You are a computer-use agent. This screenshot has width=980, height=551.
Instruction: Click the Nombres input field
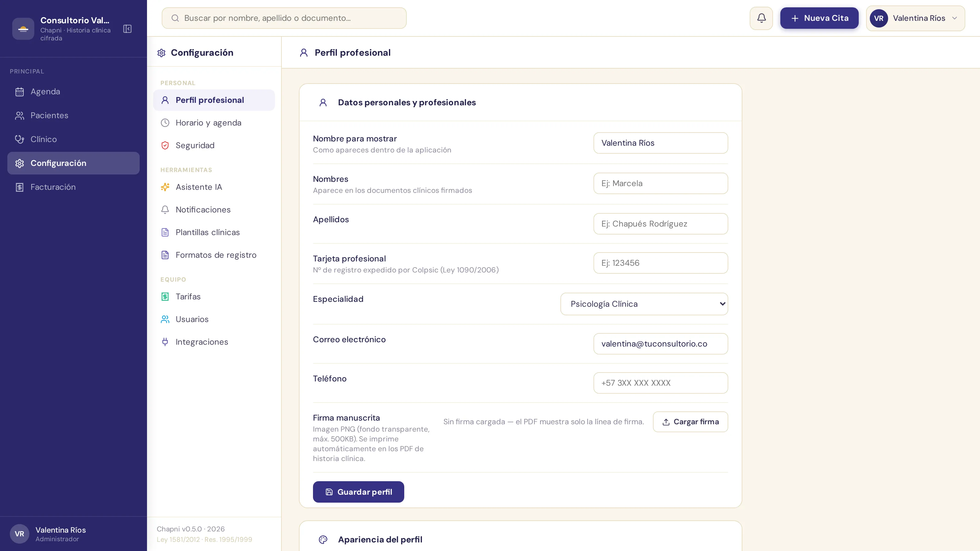tap(661, 184)
